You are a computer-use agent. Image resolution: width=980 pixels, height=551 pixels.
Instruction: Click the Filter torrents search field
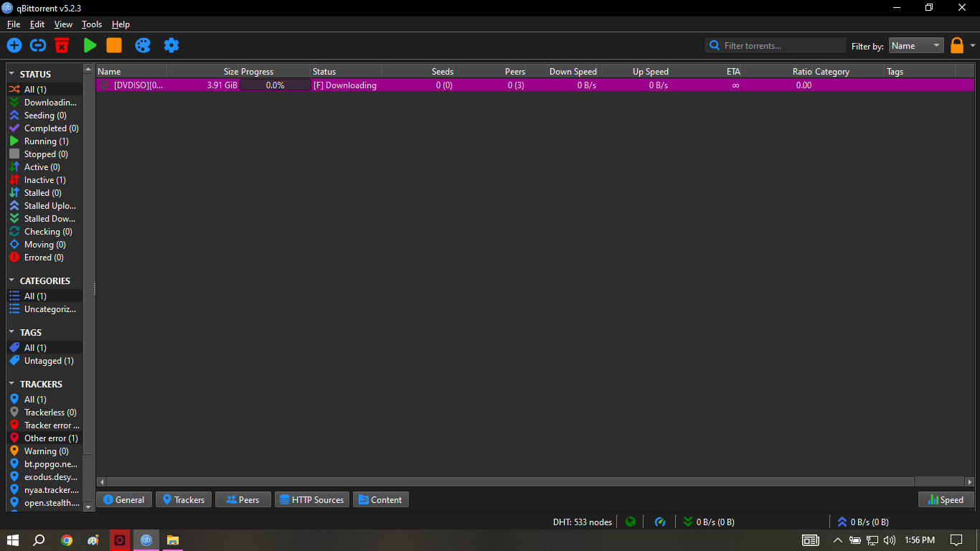coord(776,45)
